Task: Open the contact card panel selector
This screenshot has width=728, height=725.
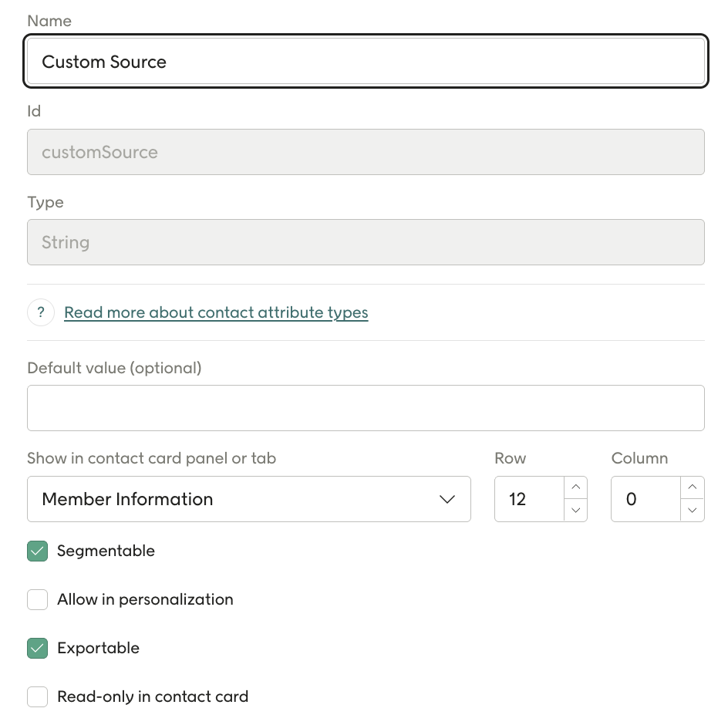Action: point(249,499)
